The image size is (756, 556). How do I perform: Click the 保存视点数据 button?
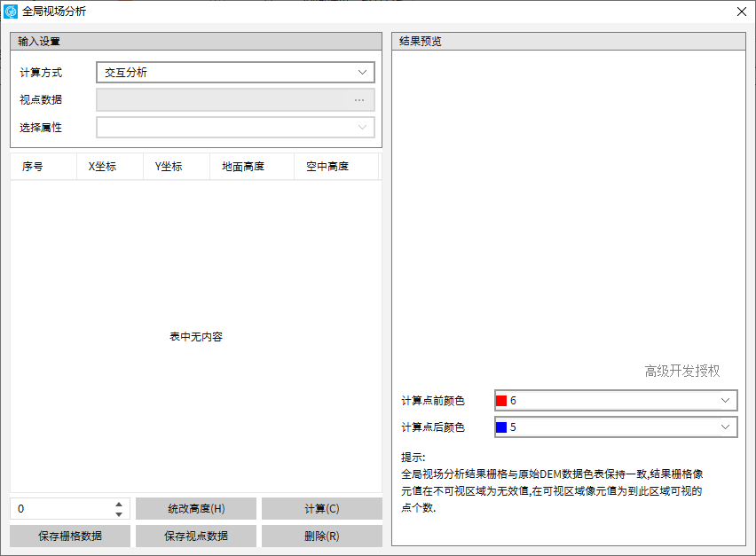click(x=196, y=536)
